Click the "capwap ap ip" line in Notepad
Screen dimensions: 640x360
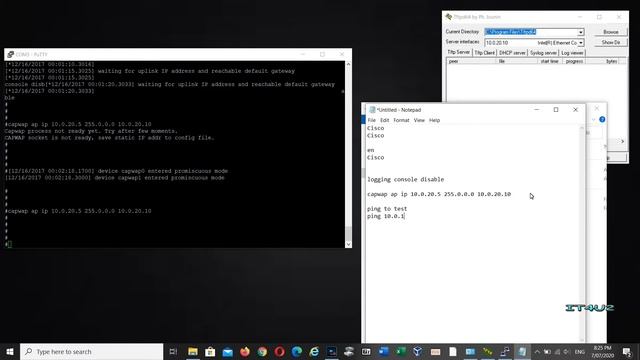point(439,194)
